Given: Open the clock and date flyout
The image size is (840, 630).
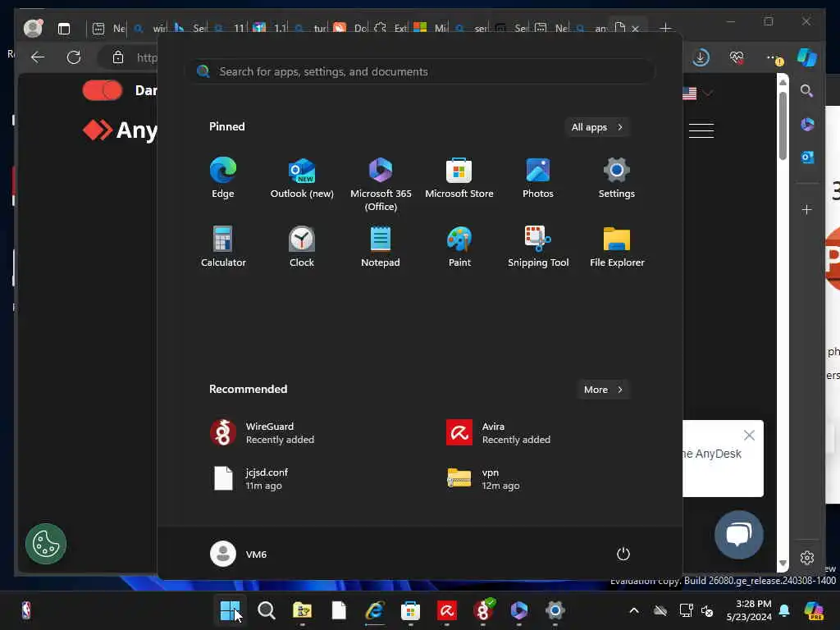Looking at the screenshot, I should click(x=749, y=610).
